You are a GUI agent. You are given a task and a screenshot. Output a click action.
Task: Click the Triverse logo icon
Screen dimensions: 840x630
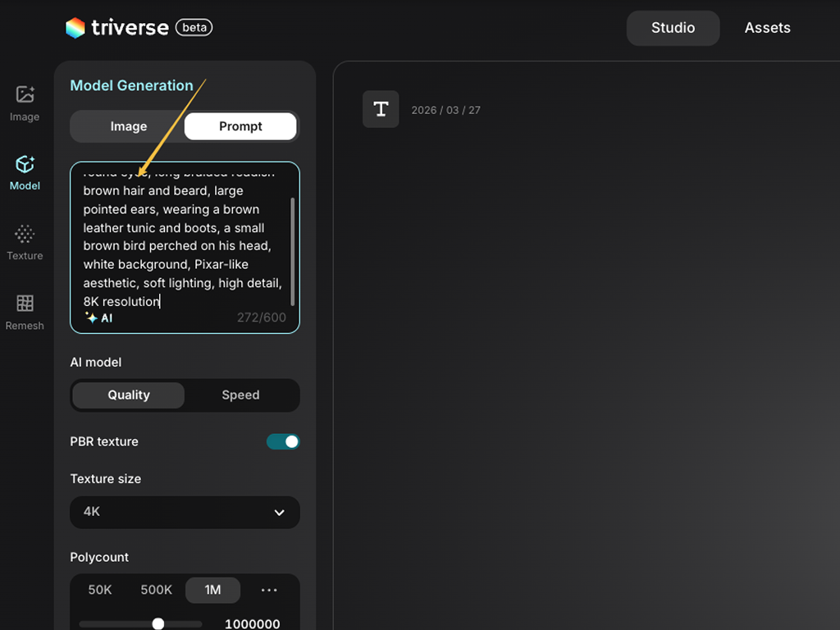point(75,28)
